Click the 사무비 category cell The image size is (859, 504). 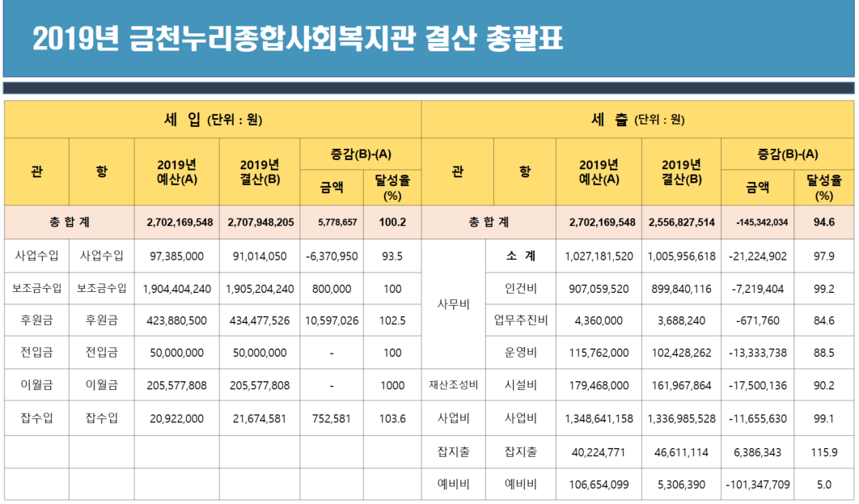tap(457, 304)
